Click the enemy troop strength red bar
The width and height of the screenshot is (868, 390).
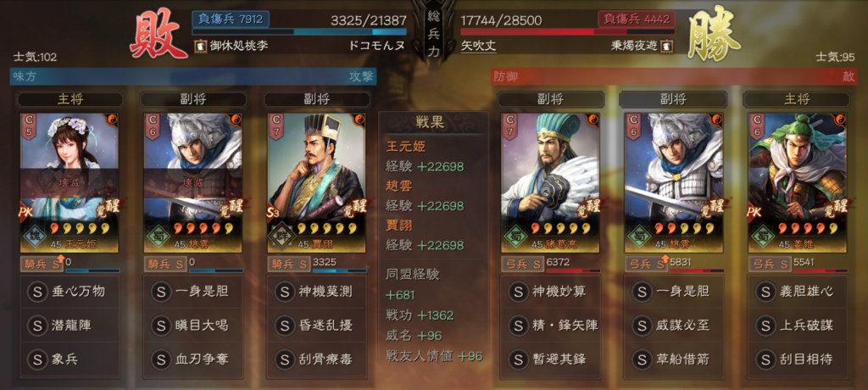click(x=560, y=32)
